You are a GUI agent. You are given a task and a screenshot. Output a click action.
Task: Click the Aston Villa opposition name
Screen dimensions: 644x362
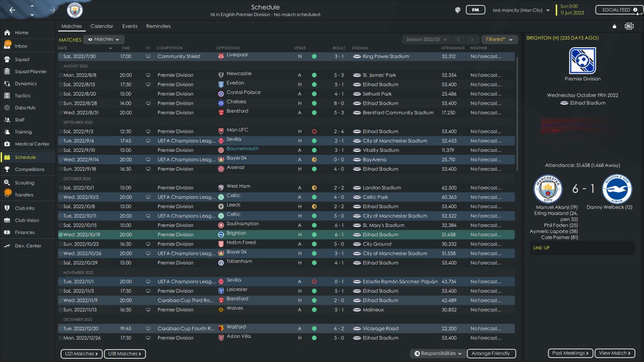[238, 336]
